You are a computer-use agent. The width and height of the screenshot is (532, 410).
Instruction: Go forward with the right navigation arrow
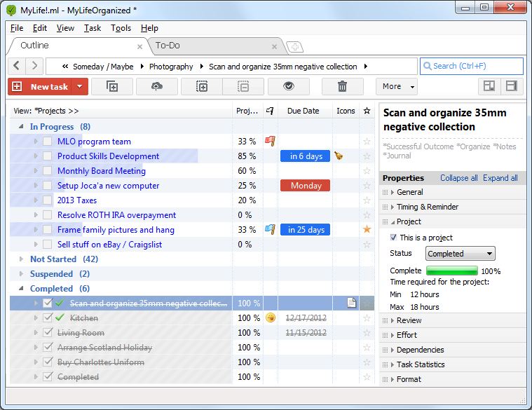point(34,65)
